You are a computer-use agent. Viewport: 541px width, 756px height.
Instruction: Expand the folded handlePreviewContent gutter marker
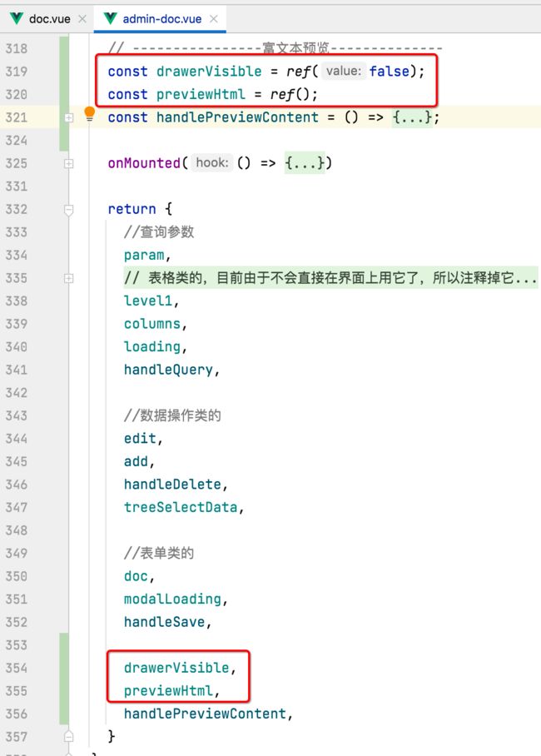pos(68,117)
